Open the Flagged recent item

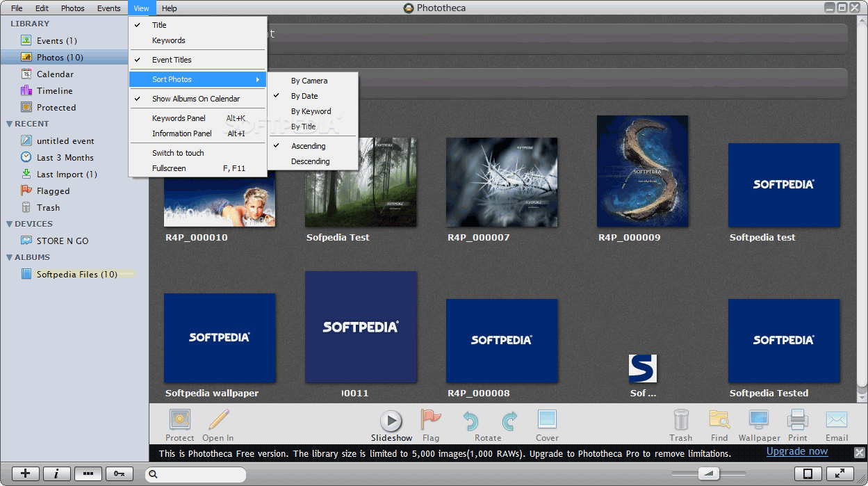coord(53,191)
